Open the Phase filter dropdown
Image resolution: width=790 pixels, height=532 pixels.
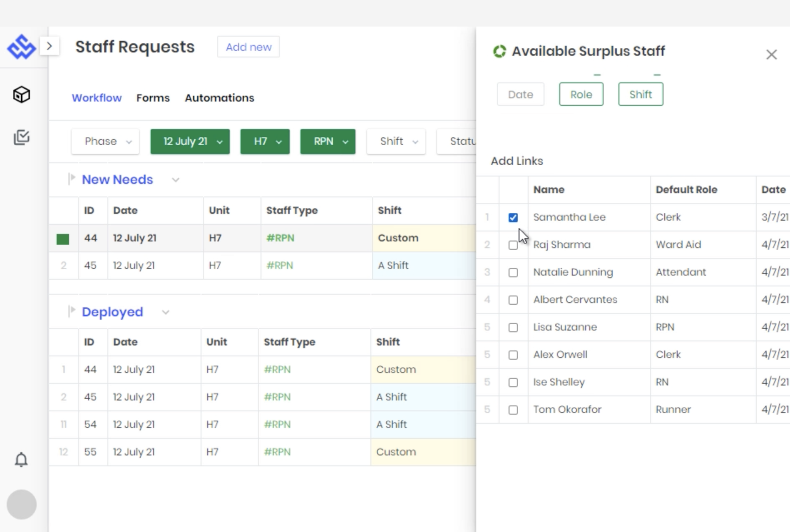[x=105, y=142]
